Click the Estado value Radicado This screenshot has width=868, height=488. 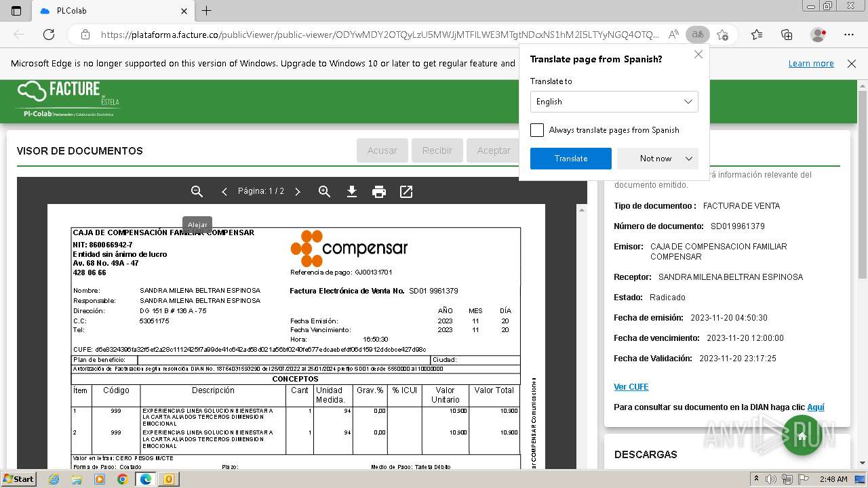[x=667, y=298]
